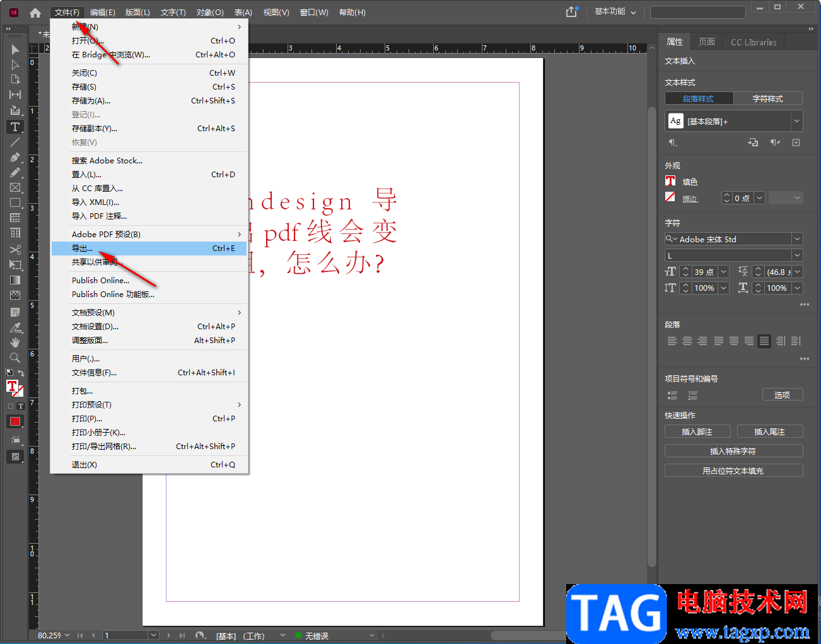Select the Eyedropper tool
The image size is (821, 644).
tap(15, 327)
